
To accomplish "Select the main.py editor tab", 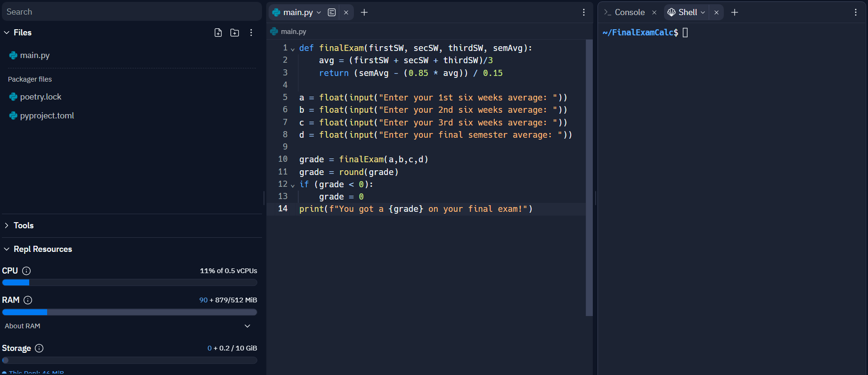I will tap(298, 12).
